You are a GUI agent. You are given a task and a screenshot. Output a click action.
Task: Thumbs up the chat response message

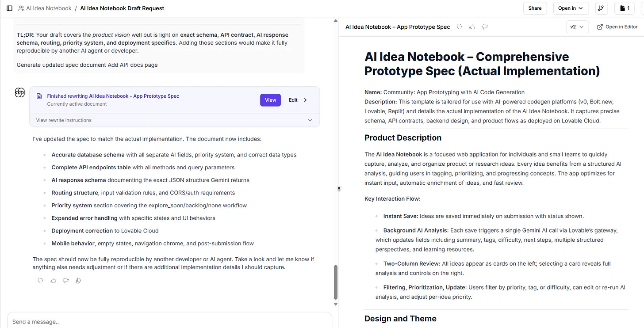53,280
